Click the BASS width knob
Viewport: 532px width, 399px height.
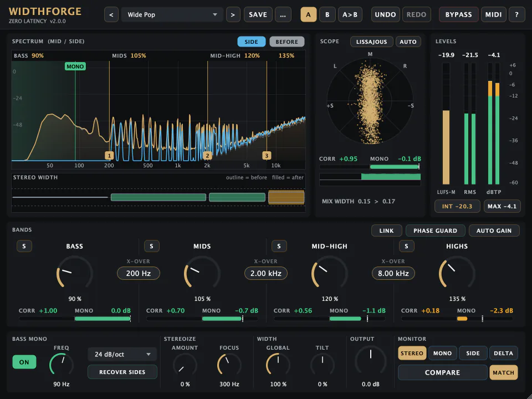[x=75, y=273]
